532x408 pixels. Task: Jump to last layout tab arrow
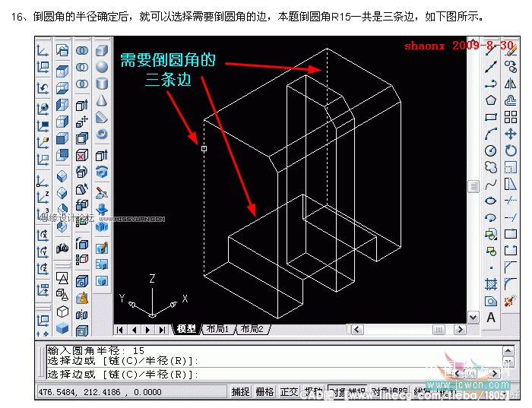[162, 330]
